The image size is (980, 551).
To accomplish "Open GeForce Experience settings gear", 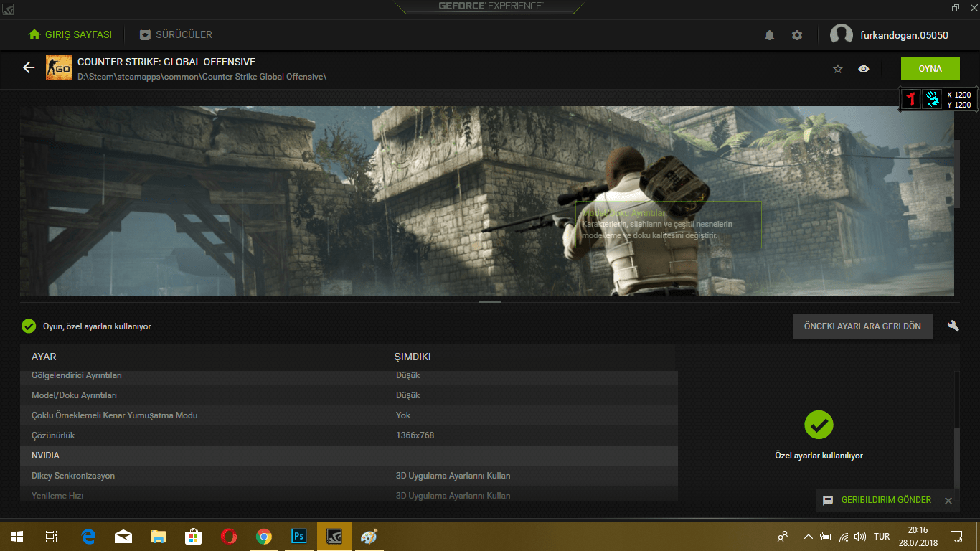I will click(797, 34).
